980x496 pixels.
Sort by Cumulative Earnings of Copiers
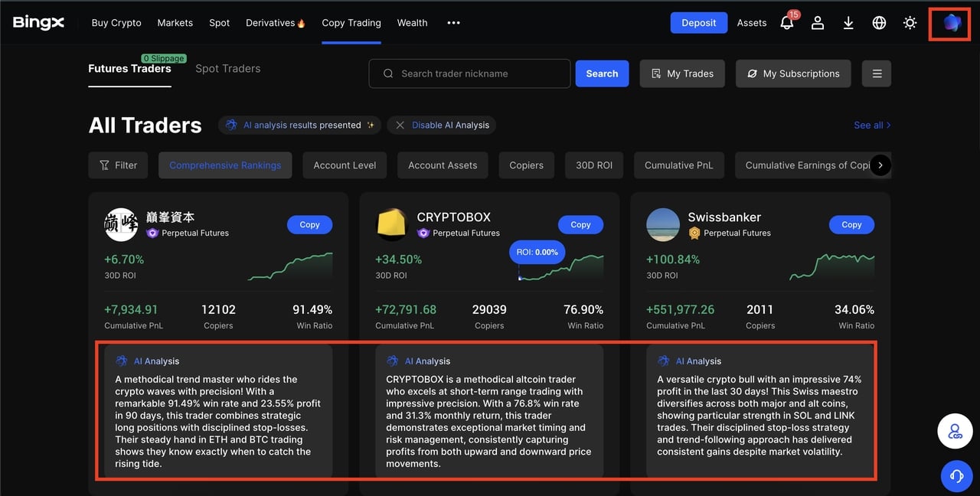(808, 165)
